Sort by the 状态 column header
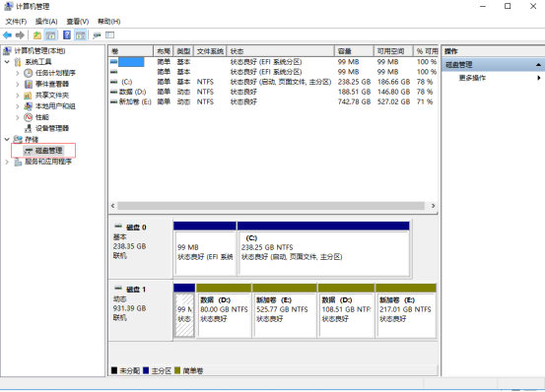This screenshot has width=545, height=392. 281,51
